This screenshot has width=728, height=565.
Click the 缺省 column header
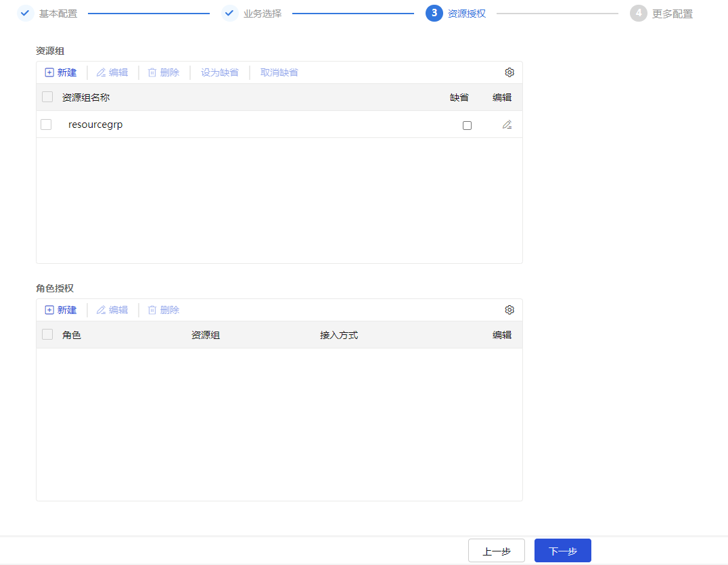(x=459, y=97)
